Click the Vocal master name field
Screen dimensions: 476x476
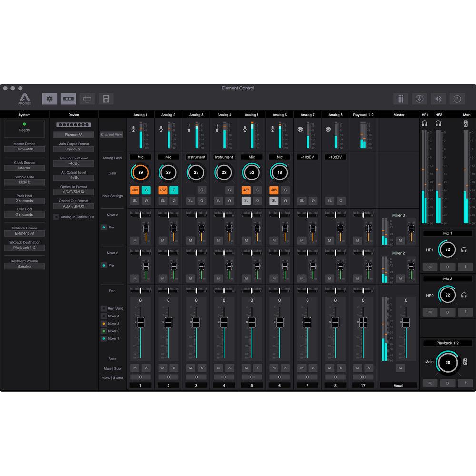[x=398, y=385]
